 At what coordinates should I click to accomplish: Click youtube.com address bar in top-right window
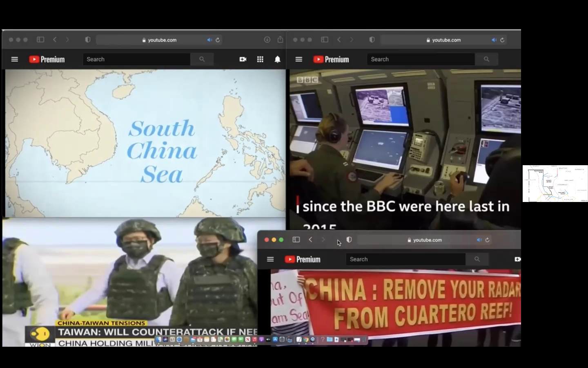(x=443, y=40)
